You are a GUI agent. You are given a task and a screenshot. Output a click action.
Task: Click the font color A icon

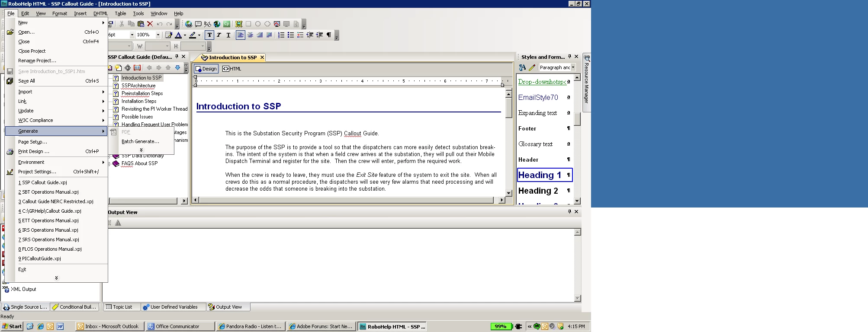178,35
